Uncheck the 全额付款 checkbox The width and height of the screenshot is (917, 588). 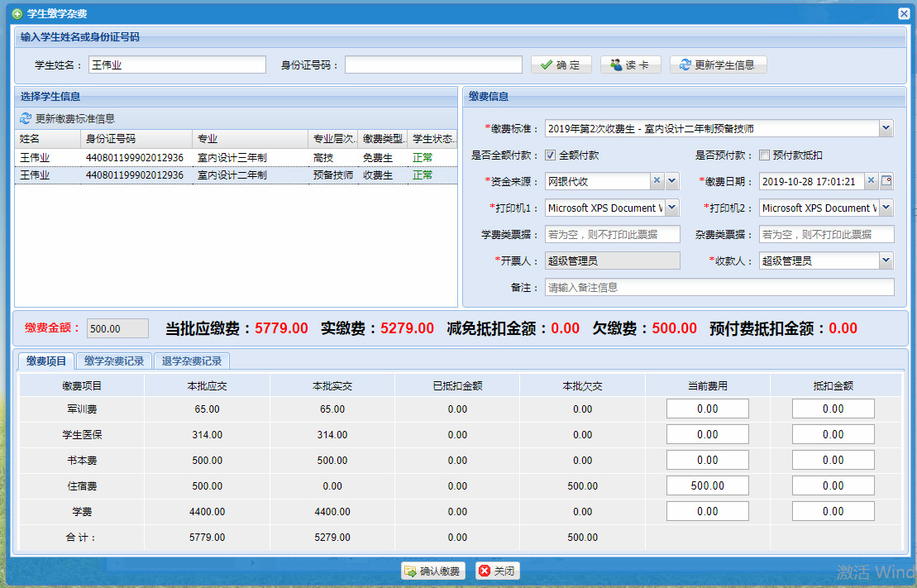[x=550, y=155]
